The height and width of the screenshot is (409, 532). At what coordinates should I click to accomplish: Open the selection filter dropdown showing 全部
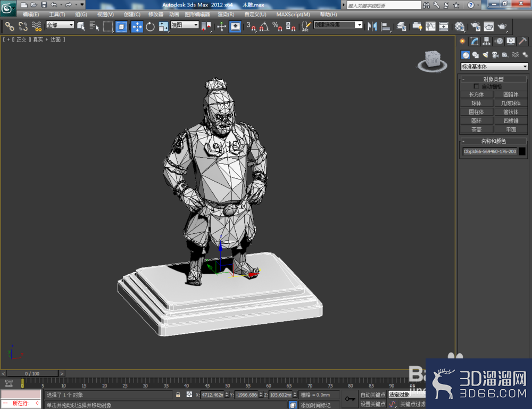pyautogui.click(x=60, y=25)
